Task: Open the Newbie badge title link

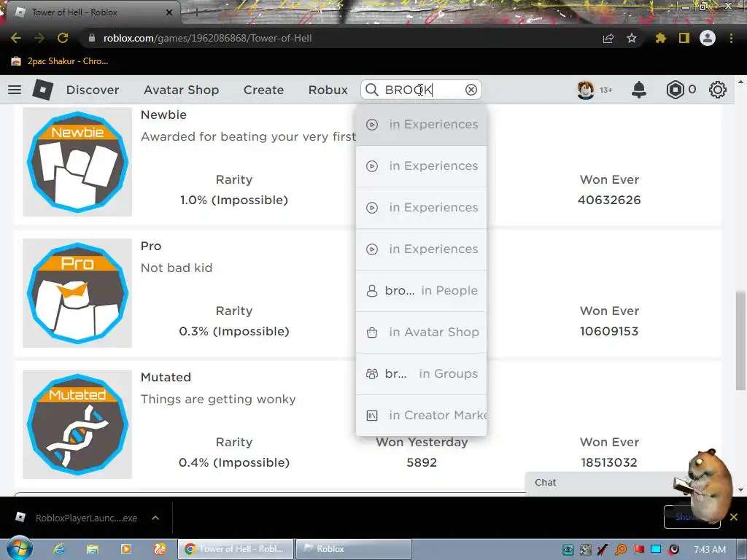Action: coord(163,114)
